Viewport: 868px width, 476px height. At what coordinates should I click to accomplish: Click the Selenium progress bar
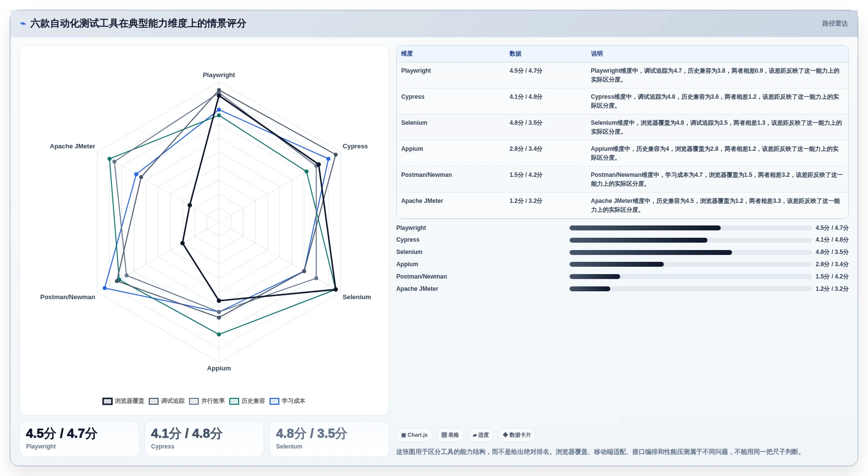[690, 252]
